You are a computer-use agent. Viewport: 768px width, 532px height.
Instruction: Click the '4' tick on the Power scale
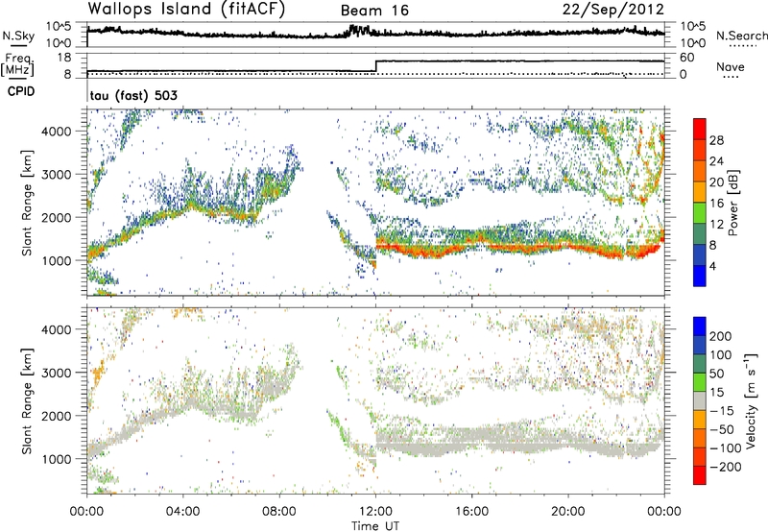tap(713, 267)
